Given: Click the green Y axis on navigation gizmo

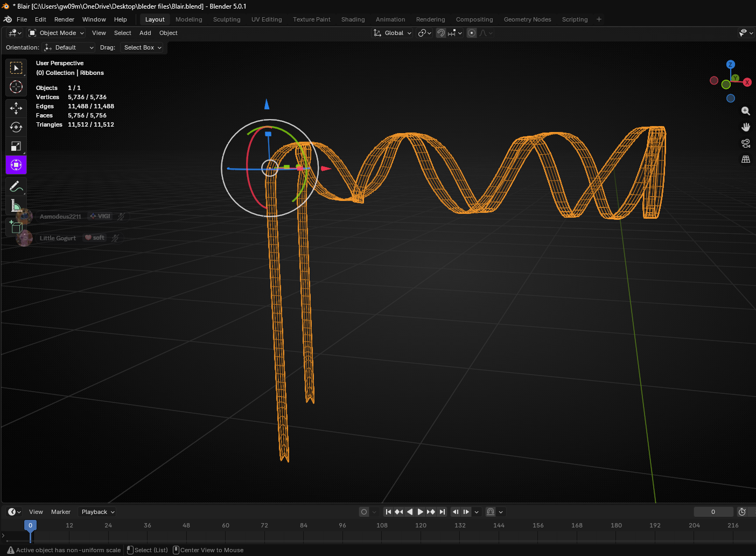Looking at the screenshot, I should click(736, 78).
